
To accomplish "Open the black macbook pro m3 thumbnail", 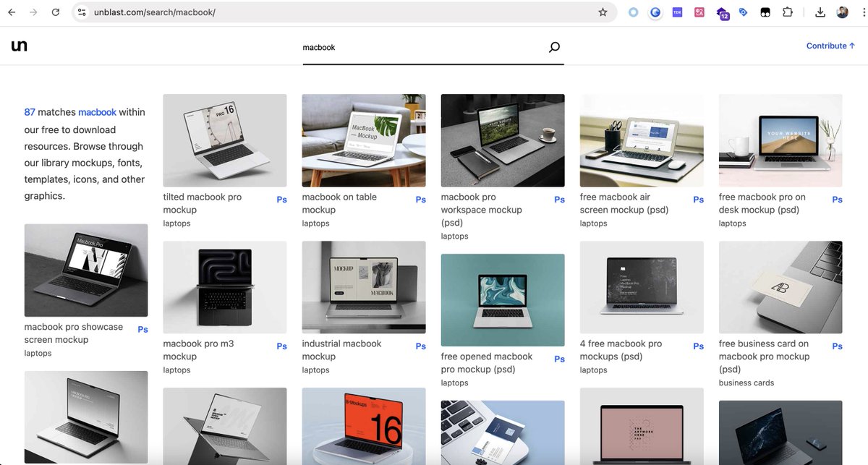I will pyautogui.click(x=225, y=287).
